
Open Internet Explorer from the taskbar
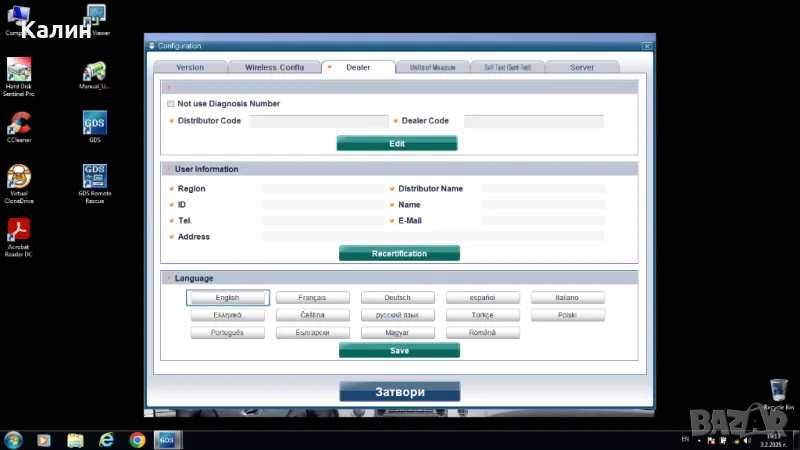pyautogui.click(x=106, y=439)
